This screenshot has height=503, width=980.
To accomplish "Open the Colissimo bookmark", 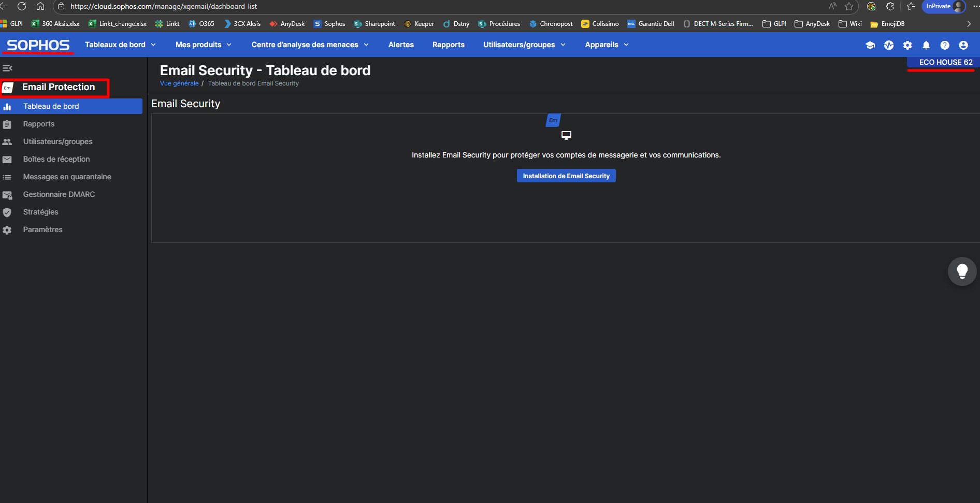I will tap(600, 24).
